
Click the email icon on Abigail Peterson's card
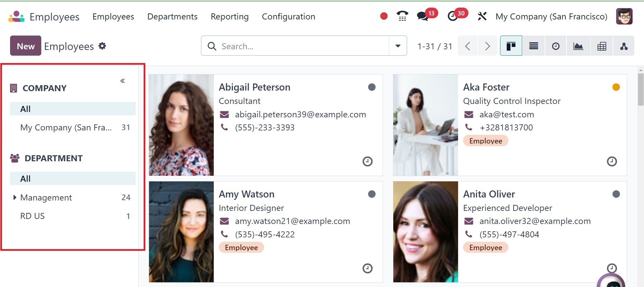click(x=224, y=115)
